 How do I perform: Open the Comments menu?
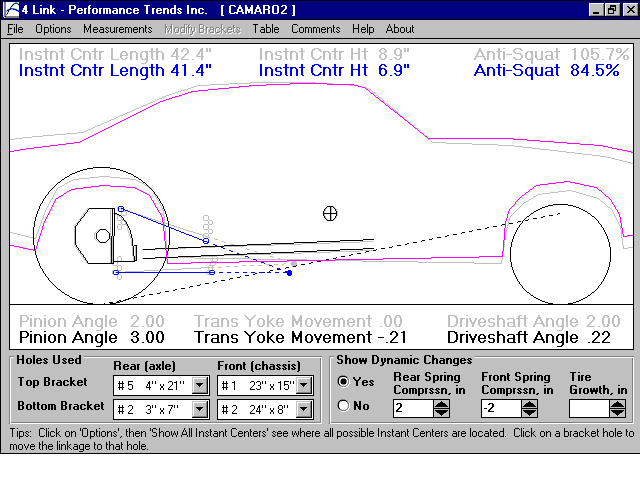[316, 29]
